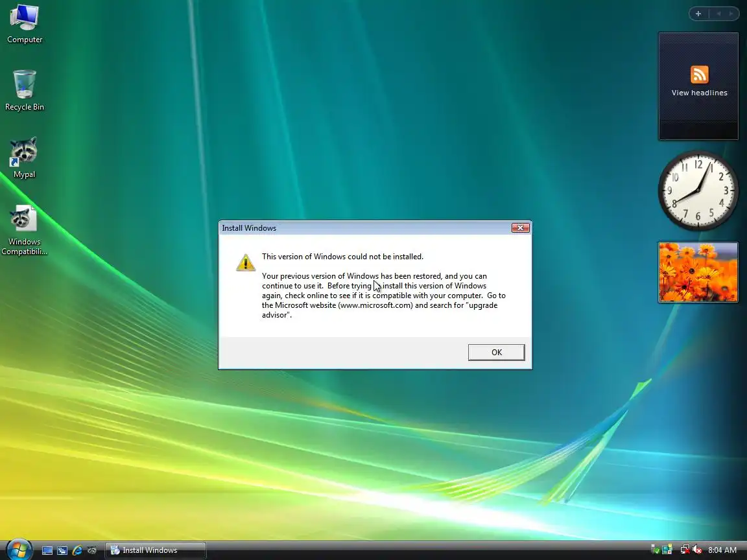This screenshot has width=747, height=560.
Task: Click Show Desktop in Quick Launch
Action: point(47,550)
